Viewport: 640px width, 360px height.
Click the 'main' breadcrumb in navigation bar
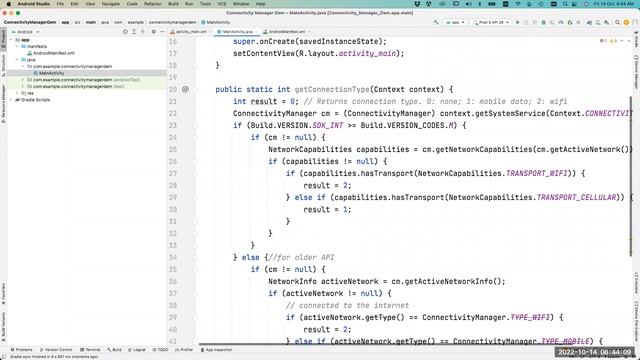point(91,22)
